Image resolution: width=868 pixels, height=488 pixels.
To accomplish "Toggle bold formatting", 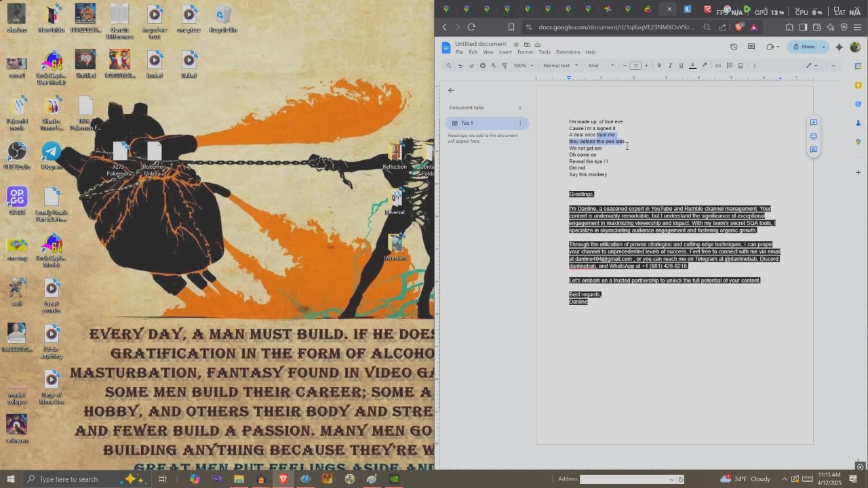I will point(659,66).
